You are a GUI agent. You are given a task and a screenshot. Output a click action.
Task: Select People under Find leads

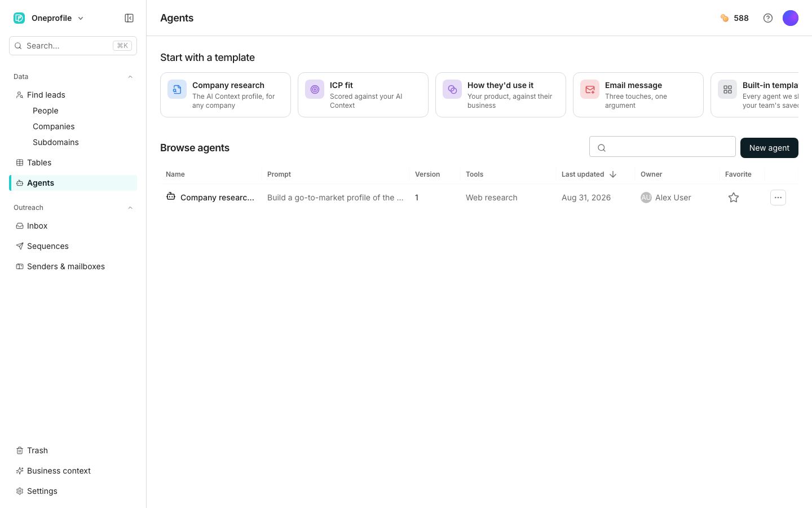tap(46, 111)
